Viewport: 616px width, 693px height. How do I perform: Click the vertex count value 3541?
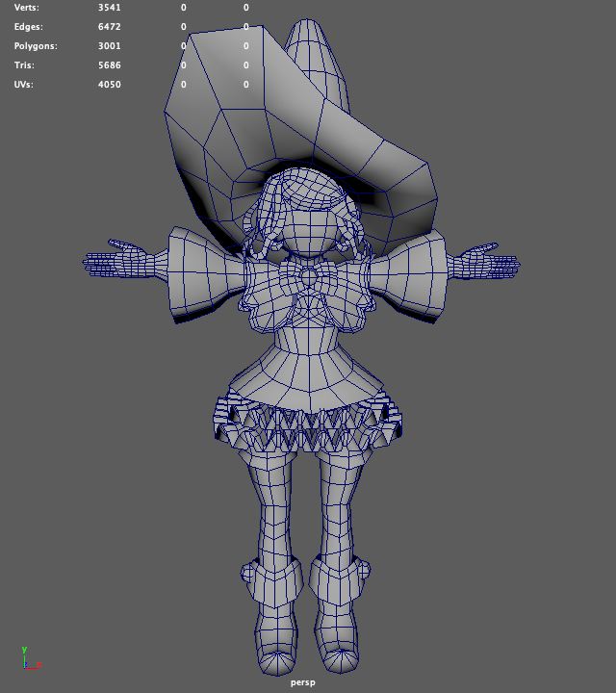coord(109,8)
